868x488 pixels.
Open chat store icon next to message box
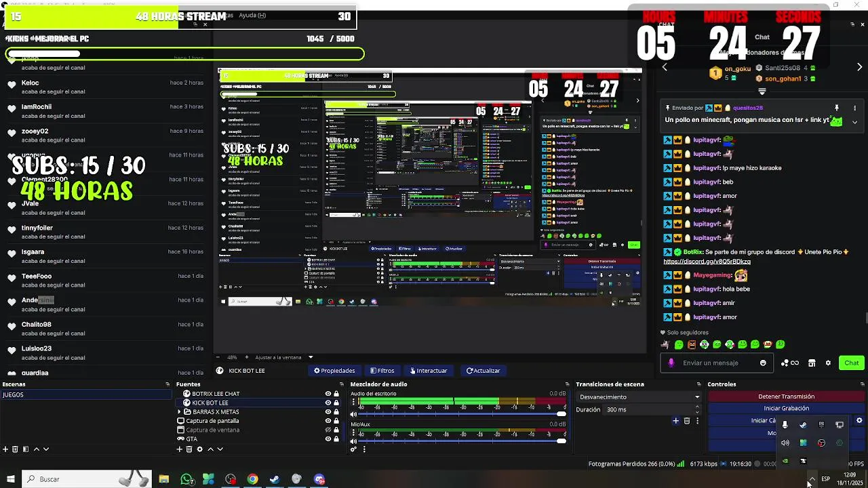click(x=812, y=363)
